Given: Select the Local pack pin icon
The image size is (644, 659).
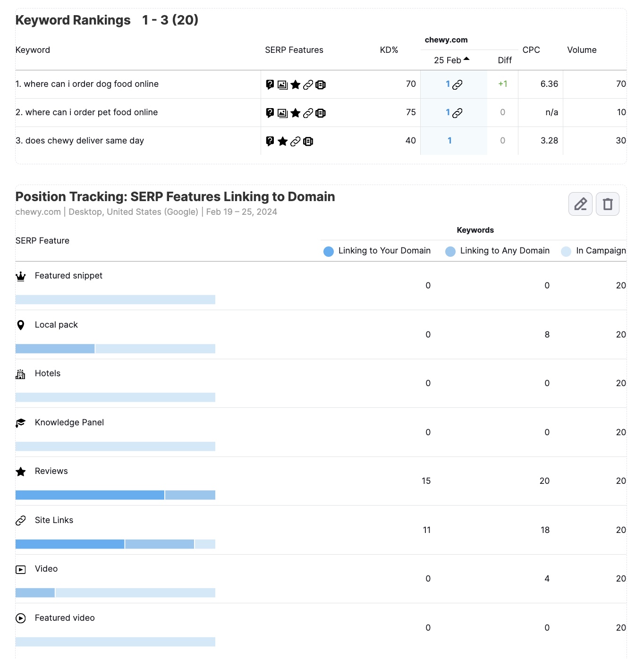Looking at the screenshot, I should click(x=20, y=325).
